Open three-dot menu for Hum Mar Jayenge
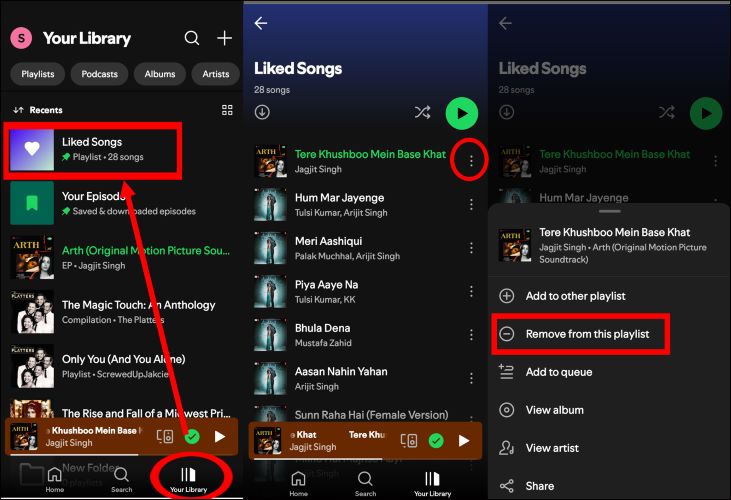 point(471,205)
